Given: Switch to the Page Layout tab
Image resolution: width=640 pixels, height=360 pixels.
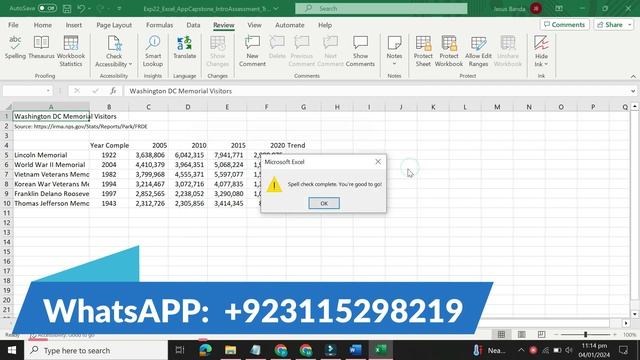Looking at the screenshot, I should coord(114,25).
